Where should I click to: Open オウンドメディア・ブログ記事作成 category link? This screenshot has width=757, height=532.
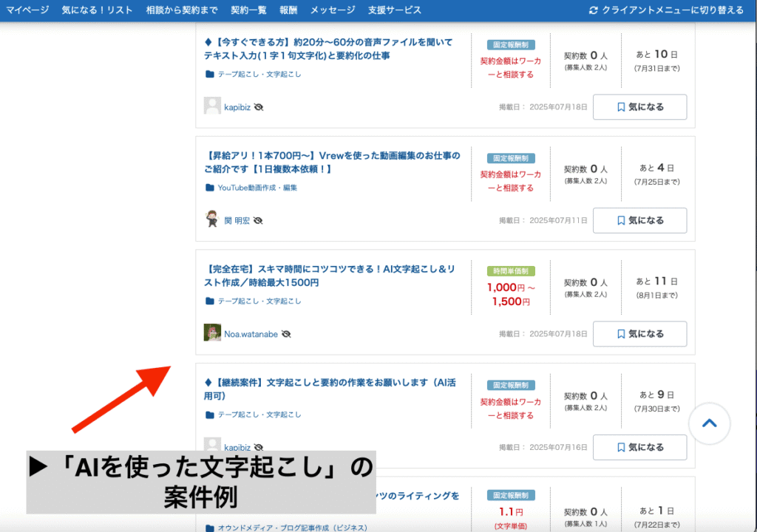[292, 528]
